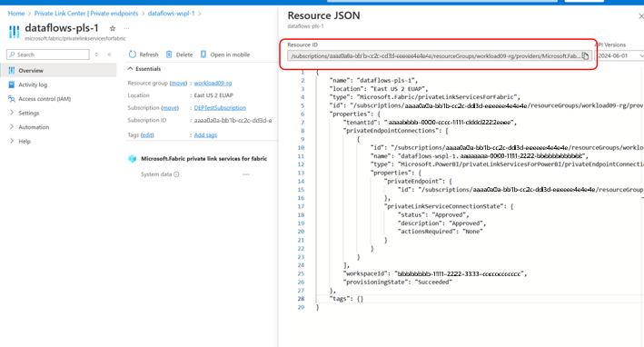
Task: Select Overview in the sidebar
Action: pyautogui.click(x=58, y=71)
